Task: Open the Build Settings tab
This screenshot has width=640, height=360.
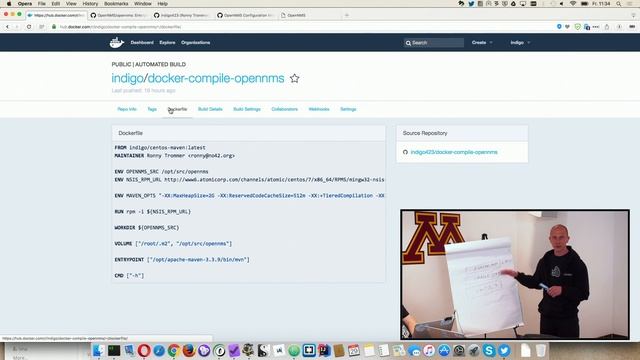Action: tap(247, 109)
